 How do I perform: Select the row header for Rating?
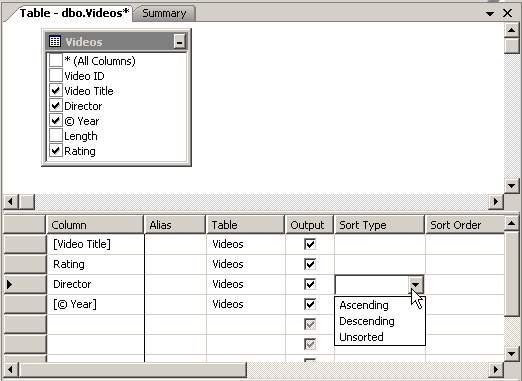pyautogui.click(x=25, y=264)
